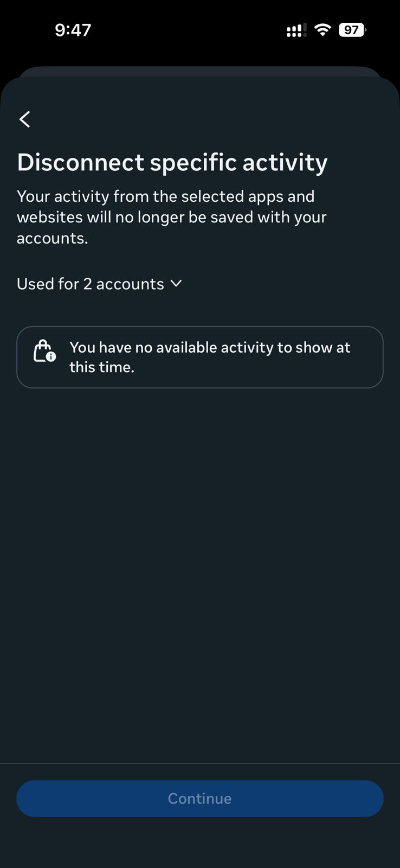This screenshot has height=868, width=400.
Task: Tap the cellular signal bars icon
Action: (296, 30)
